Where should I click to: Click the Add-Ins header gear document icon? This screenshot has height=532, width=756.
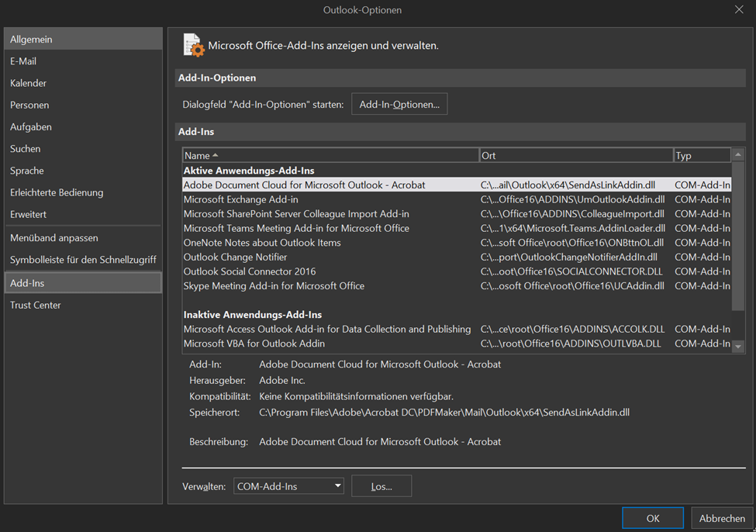[193, 45]
